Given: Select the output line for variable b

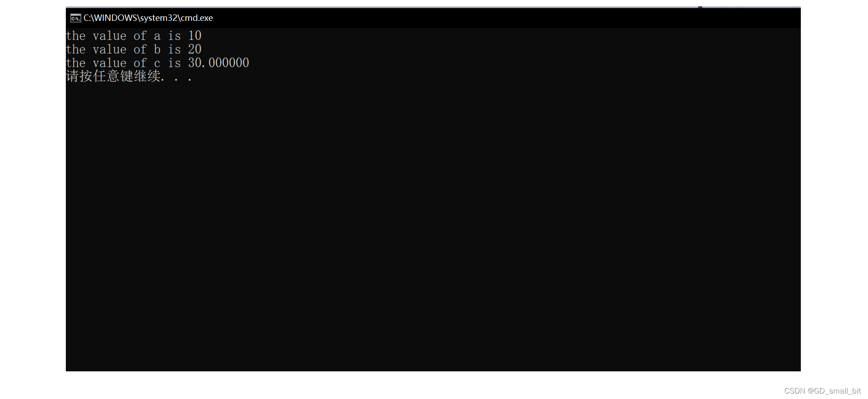Looking at the screenshot, I should [134, 49].
